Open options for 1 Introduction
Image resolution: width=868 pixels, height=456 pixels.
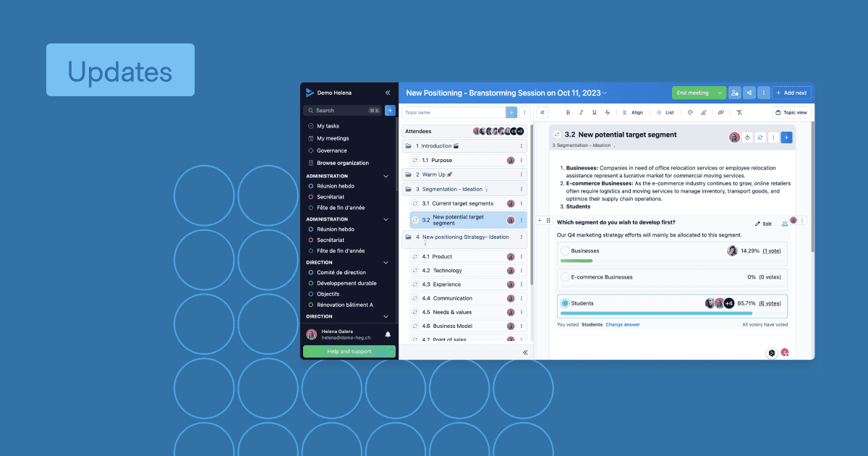click(x=522, y=145)
